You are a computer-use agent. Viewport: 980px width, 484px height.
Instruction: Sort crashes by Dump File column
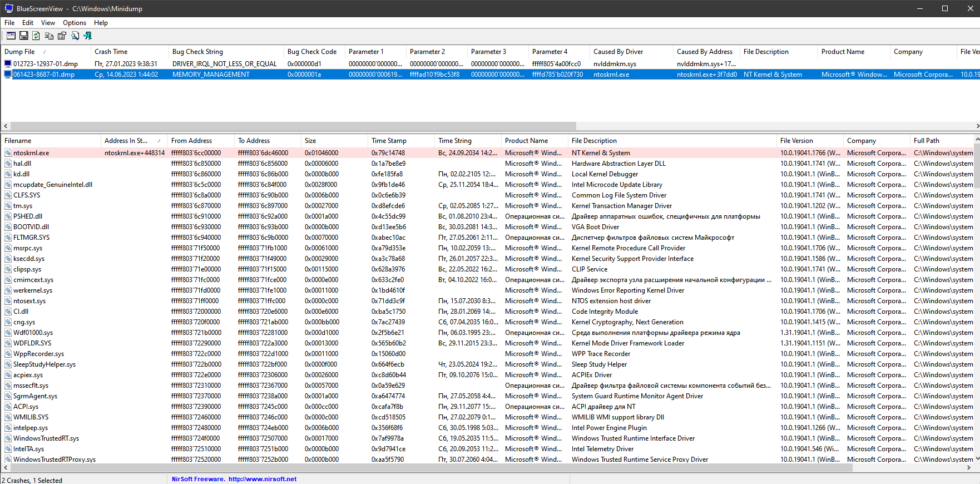(x=46, y=52)
